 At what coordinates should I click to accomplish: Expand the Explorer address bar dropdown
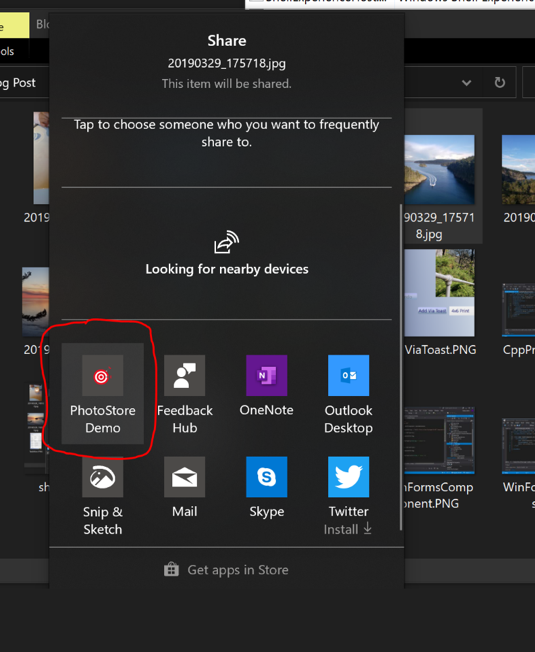[x=466, y=83]
